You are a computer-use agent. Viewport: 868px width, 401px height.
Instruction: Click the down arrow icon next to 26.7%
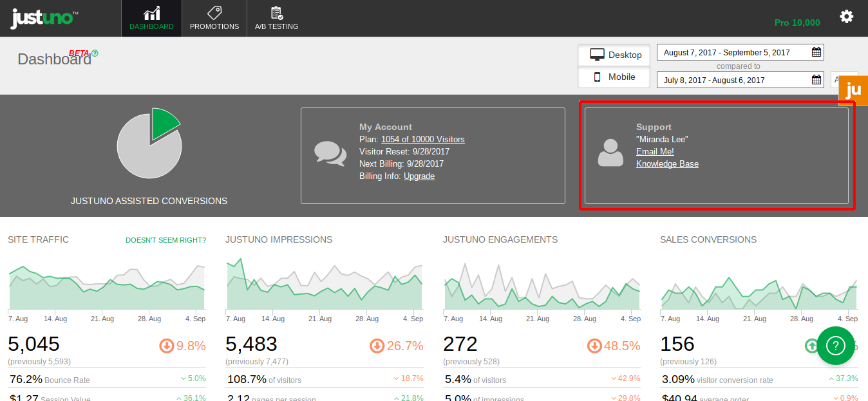pyautogui.click(x=377, y=346)
